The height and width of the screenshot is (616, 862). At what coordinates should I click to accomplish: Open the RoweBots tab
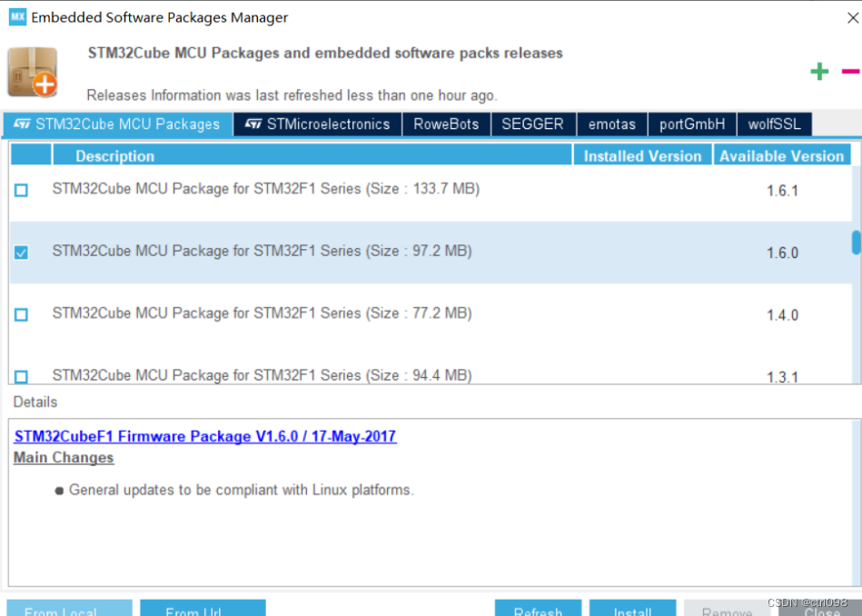[x=446, y=124]
